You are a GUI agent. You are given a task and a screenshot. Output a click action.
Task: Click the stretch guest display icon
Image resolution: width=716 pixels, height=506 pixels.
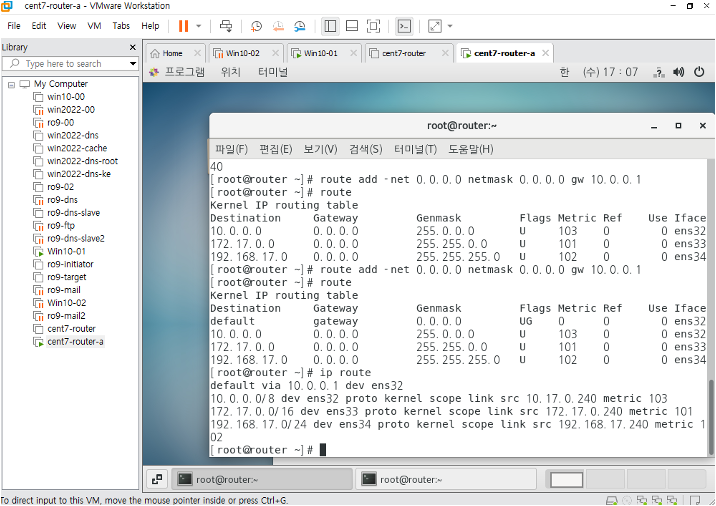(435, 26)
